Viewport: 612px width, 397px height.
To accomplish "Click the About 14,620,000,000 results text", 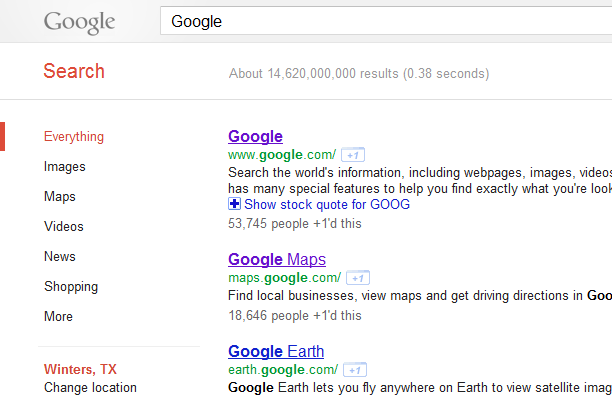I will [359, 73].
